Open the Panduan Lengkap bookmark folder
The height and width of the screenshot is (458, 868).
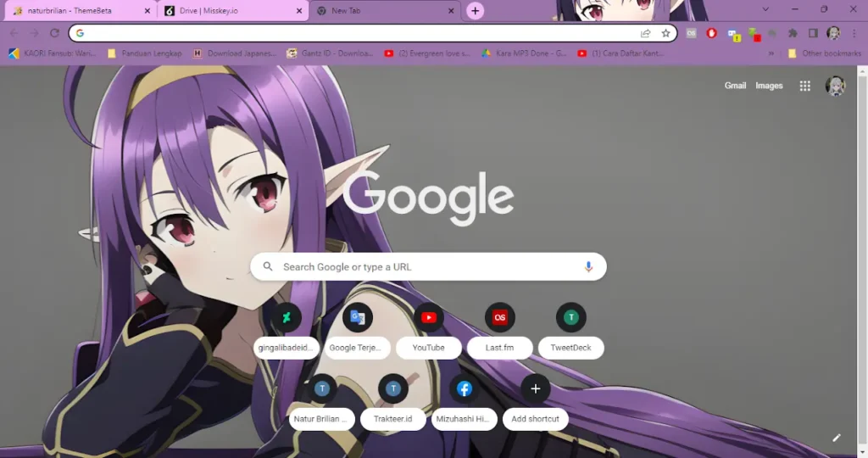[144, 53]
